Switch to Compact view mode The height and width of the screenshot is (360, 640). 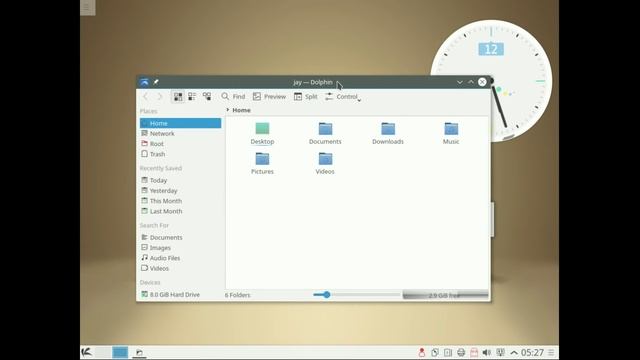tap(192, 97)
